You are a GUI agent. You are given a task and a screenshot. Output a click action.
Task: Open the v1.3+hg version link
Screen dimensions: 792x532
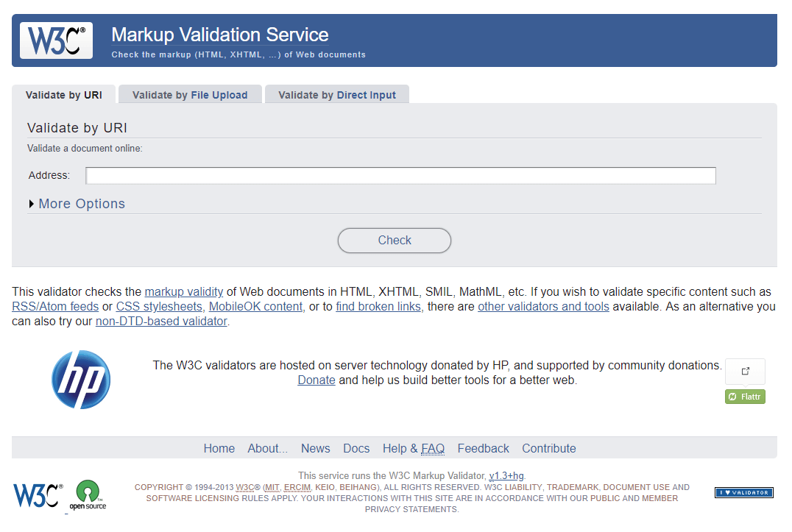click(506, 475)
